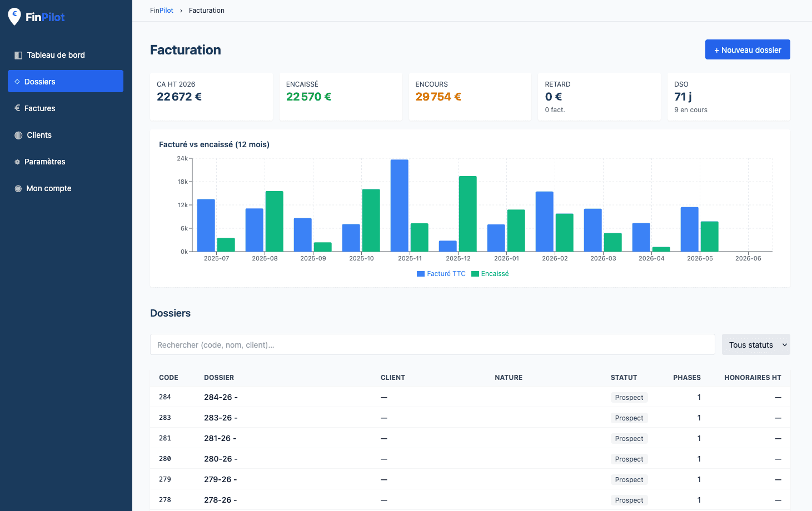Image resolution: width=812 pixels, height=511 pixels.
Task: Open dossier 280-26 row
Action: tap(470, 459)
